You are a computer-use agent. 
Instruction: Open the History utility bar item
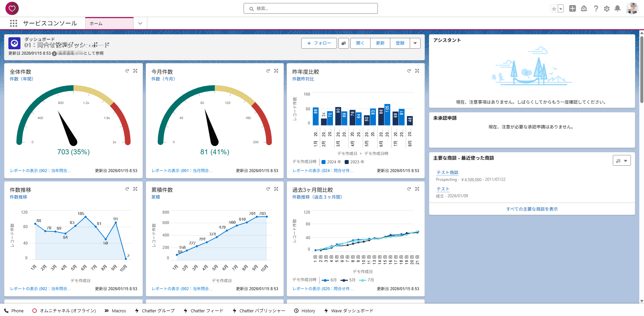coord(305,311)
